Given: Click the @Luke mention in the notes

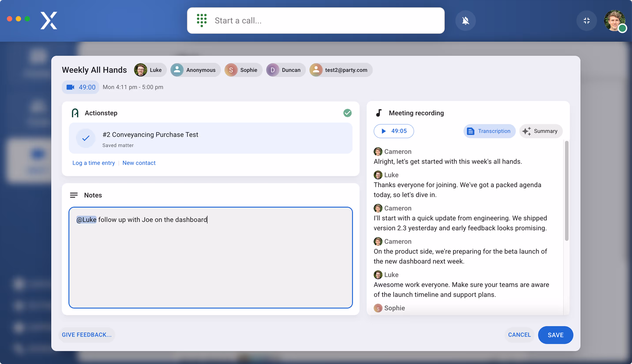Looking at the screenshot, I should pyautogui.click(x=86, y=220).
